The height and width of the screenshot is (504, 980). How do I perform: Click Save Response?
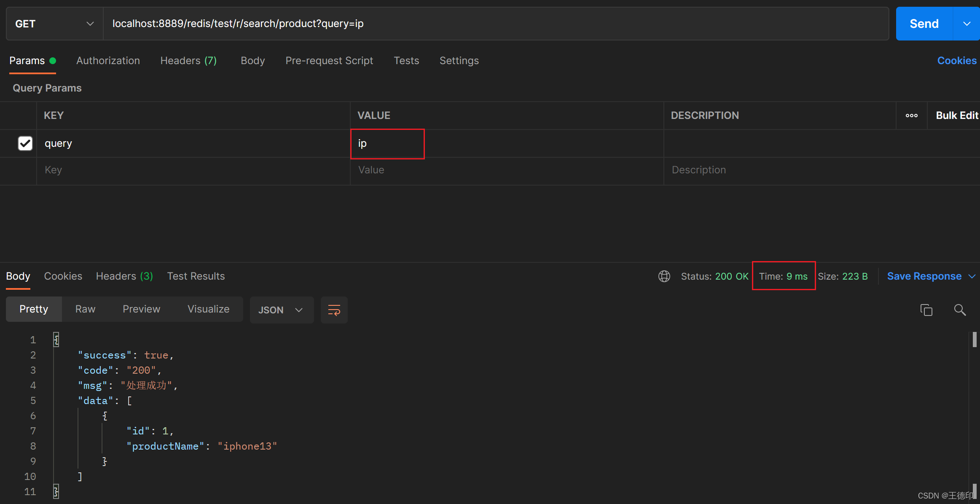924,276
